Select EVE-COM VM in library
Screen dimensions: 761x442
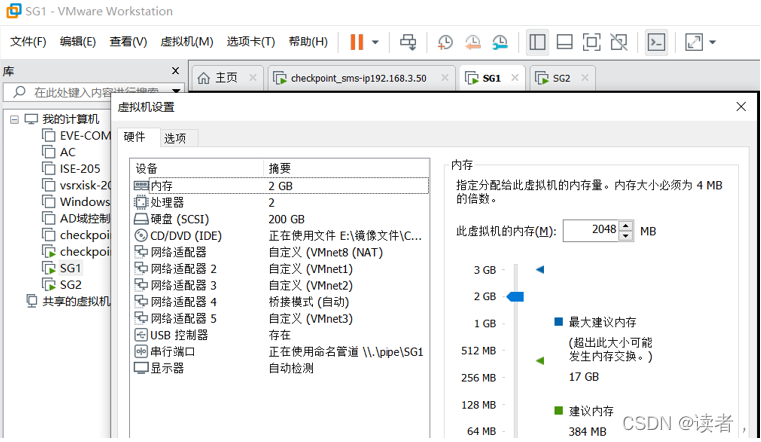pos(77,136)
